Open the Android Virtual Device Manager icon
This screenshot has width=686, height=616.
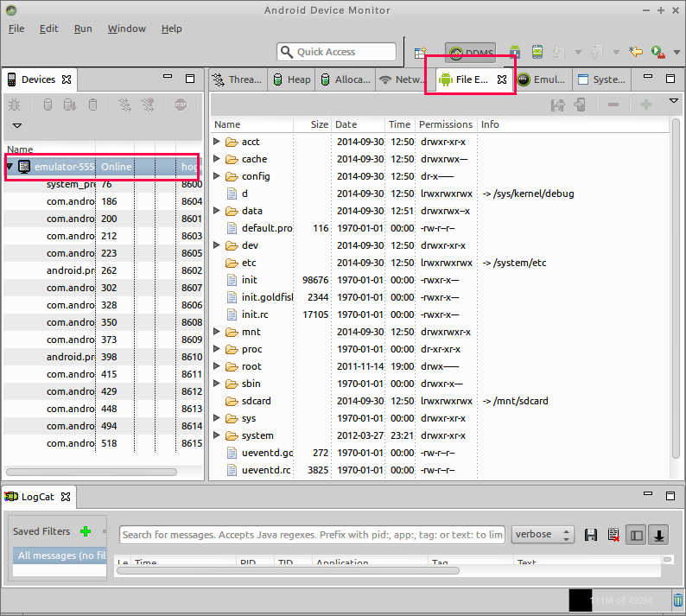tap(537, 52)
